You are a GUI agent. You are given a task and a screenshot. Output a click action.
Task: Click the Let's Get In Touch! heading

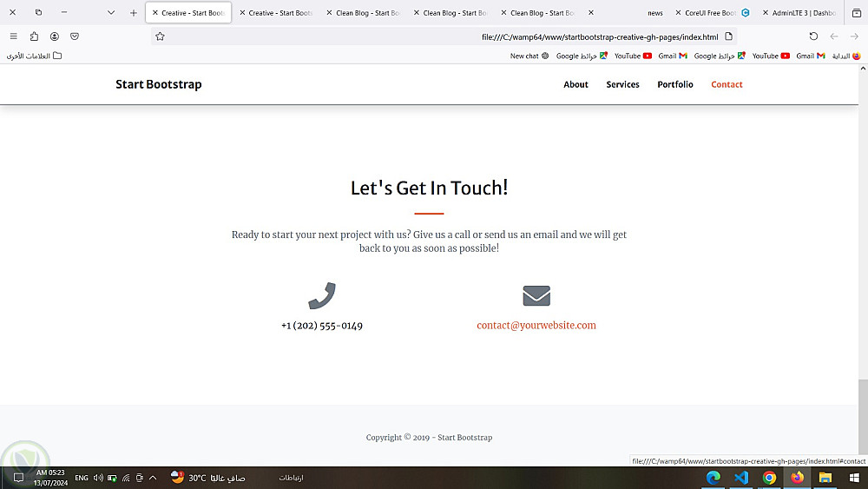click(429, 188)
